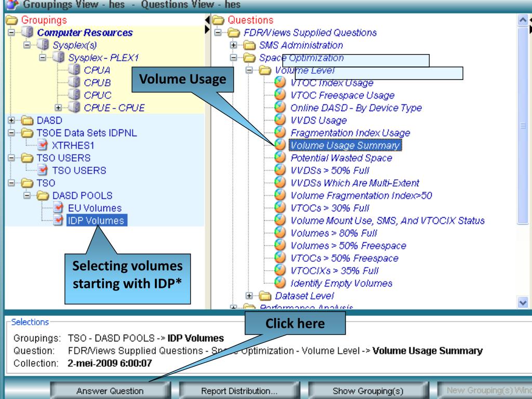Click the Show Grouping(s) button

point(368,391)
